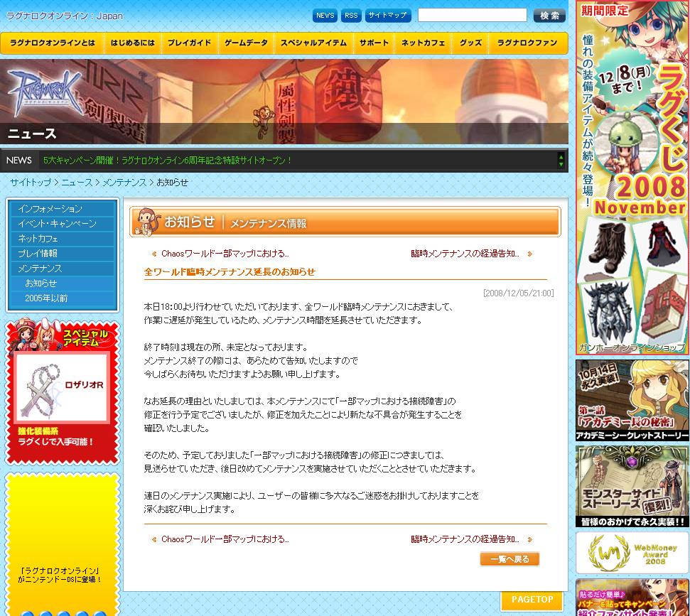Click the news ticker up arrow
690x616 pixels.
pos(561,156)
